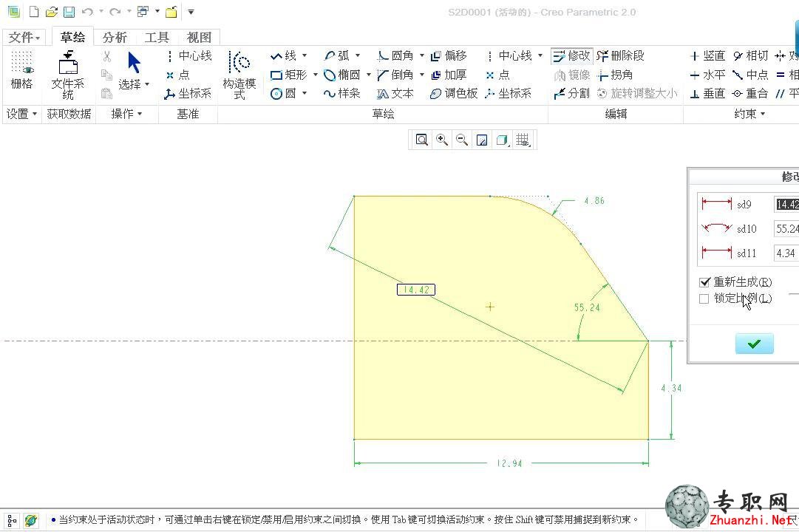Viewport: 799px width, 532px height.
Task: Check the Lock Scale (锁定比例) checkbox
Action: pos(704,299)
